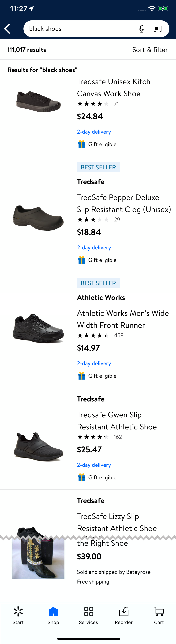Screen dimensions: 176x644
Task: Open Sort & filter options
Action: (150, 50)
